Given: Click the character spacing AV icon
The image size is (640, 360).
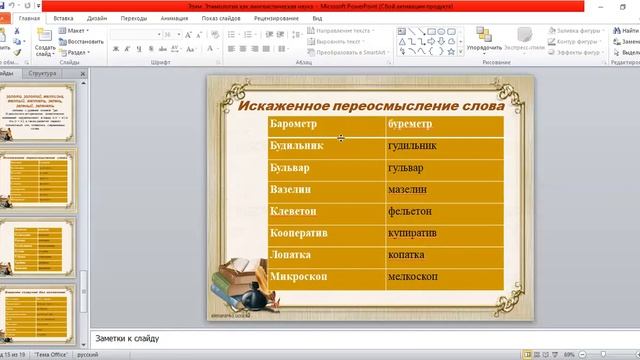Looking at the screenshot, I should (x=176, y=49).
